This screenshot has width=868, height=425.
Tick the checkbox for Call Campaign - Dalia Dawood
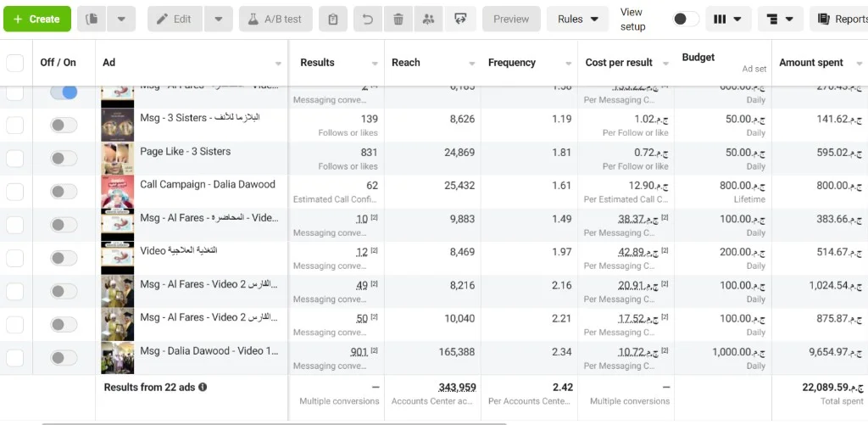click(15, 192)
